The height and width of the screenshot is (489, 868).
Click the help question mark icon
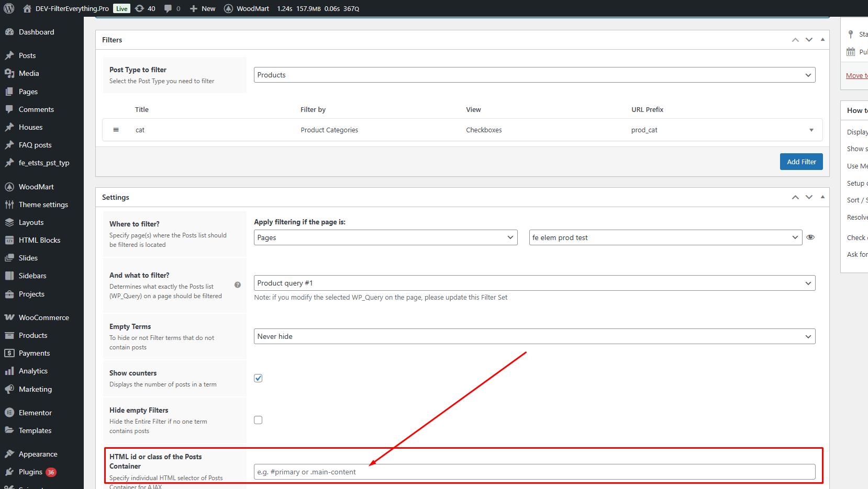(238, 285)
